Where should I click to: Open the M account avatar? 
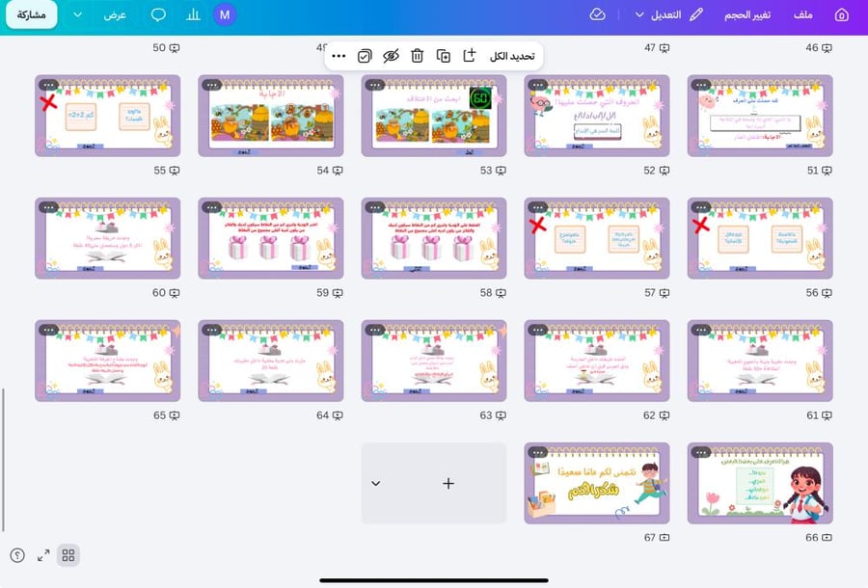pyautogui.click(x=225, y=14)
